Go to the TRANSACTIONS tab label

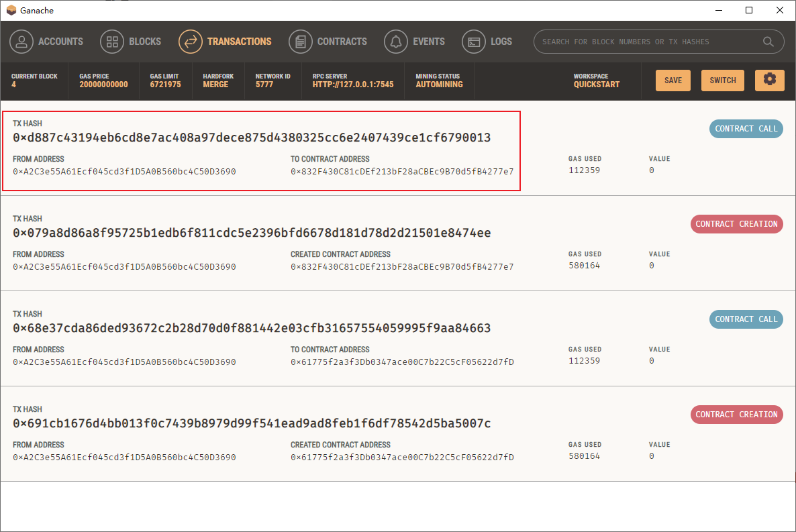click(239, 42)
